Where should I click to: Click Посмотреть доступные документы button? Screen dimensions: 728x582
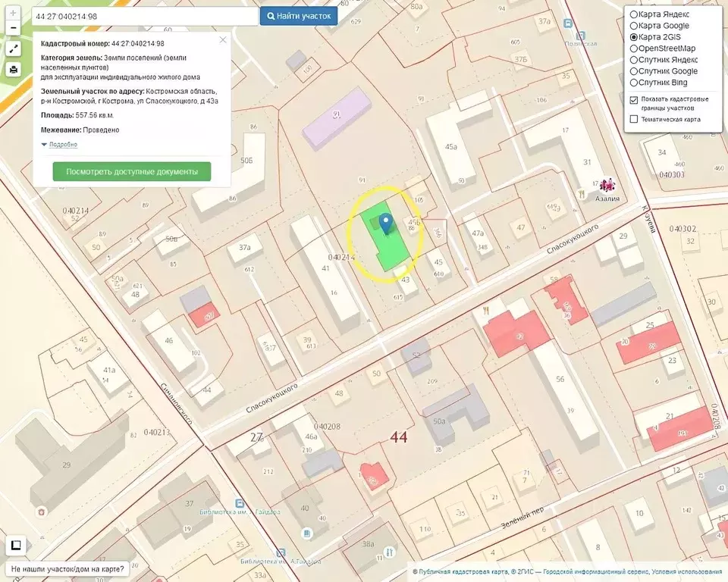click(x=132, y=172)
